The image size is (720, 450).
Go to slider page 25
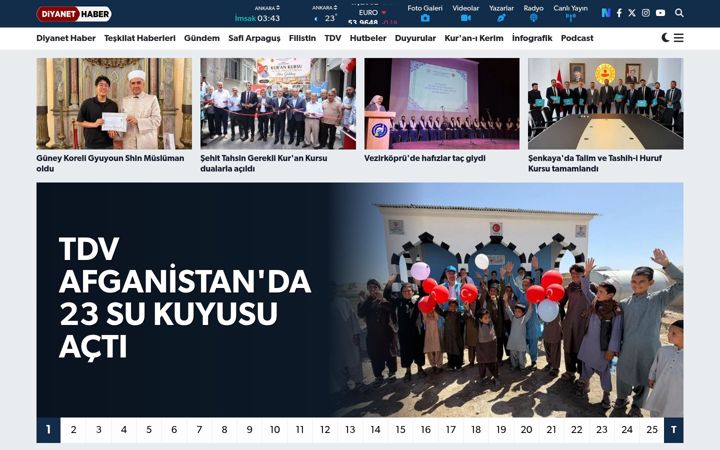[652, 430]
